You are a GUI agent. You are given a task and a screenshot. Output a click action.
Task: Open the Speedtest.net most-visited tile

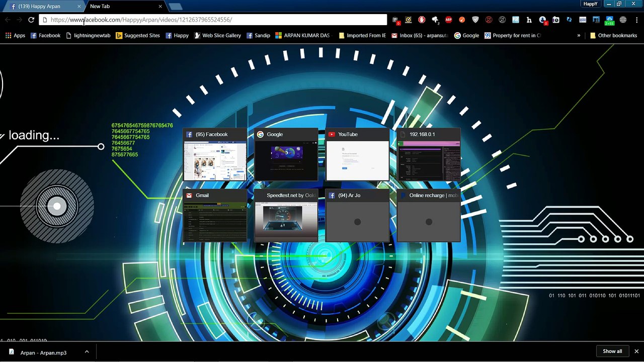pos(286,215)
